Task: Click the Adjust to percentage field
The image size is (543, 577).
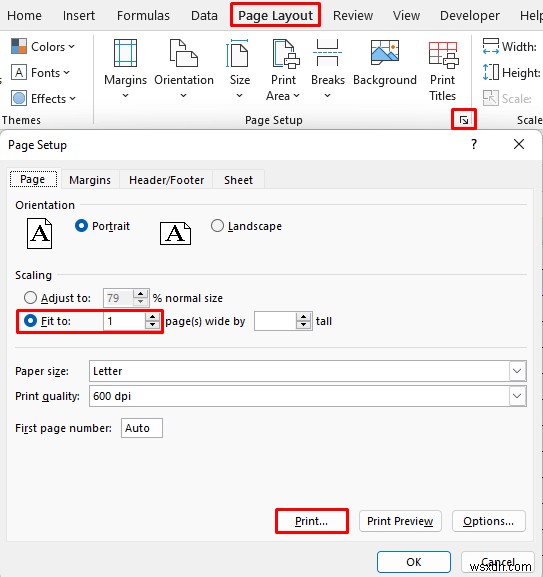Action: click(x=118, y=298)
